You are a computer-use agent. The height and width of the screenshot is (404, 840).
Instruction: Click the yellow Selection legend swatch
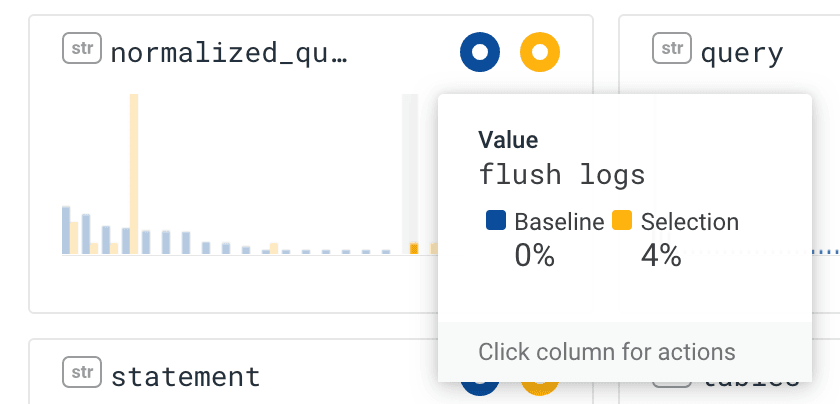click(622, 220)
